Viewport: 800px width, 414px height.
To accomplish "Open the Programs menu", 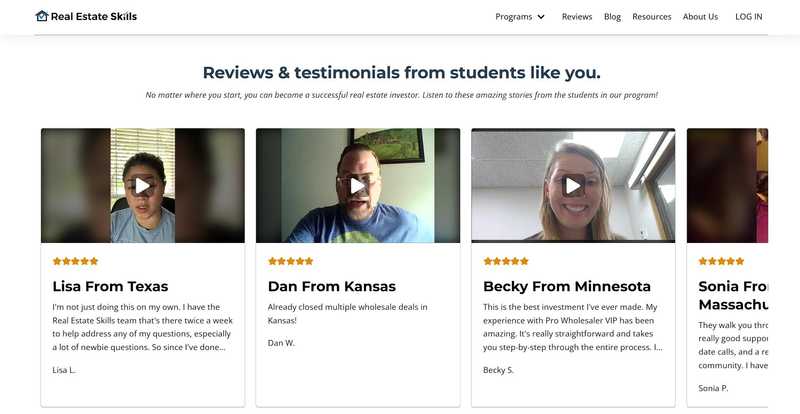I will [514, 17].
